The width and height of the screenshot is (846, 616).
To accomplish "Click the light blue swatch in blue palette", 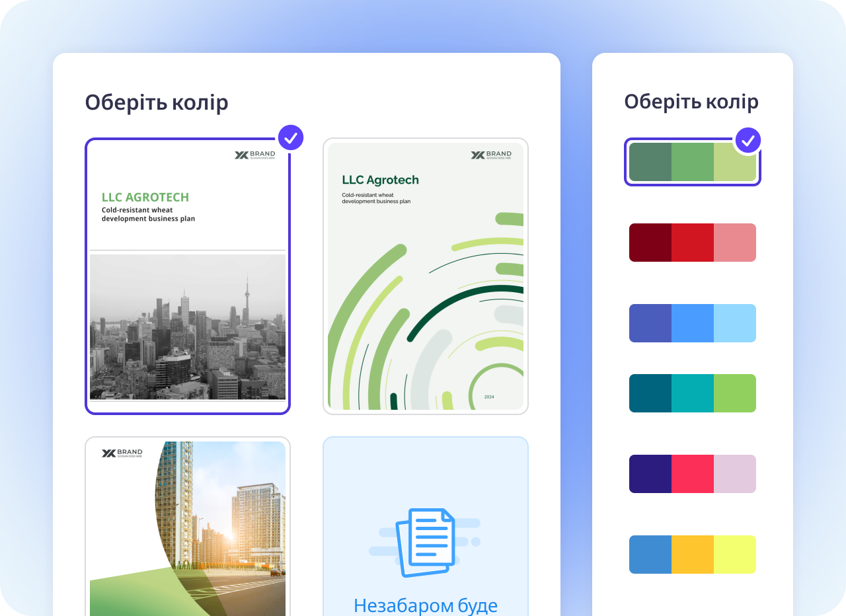I will tap(735, 323).
